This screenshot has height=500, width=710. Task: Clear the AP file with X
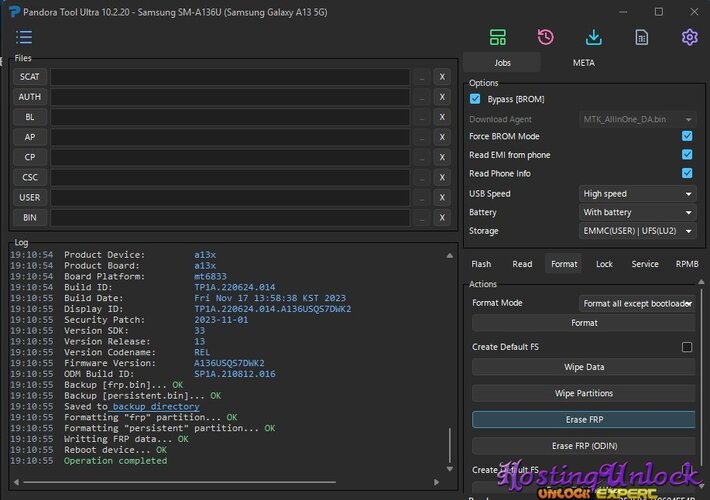pos(442,137)
